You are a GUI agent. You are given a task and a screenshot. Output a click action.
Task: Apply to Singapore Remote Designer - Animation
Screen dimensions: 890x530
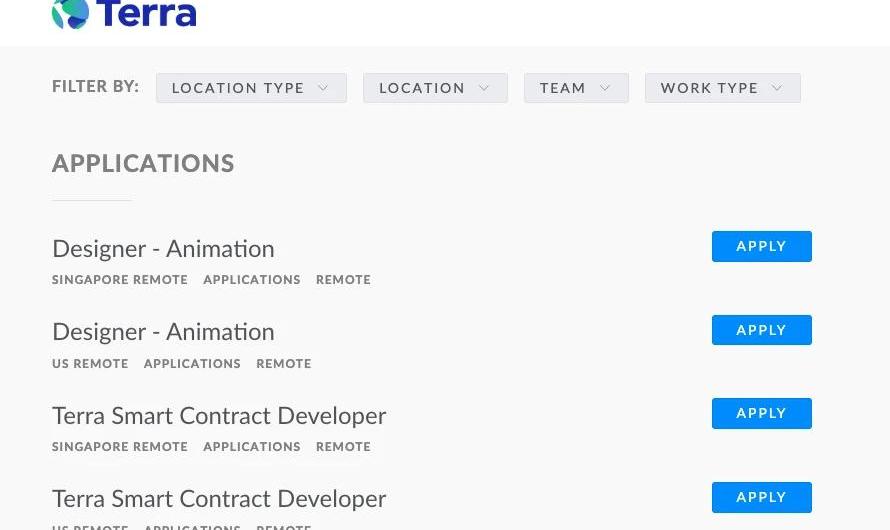[x=762, y=246]
